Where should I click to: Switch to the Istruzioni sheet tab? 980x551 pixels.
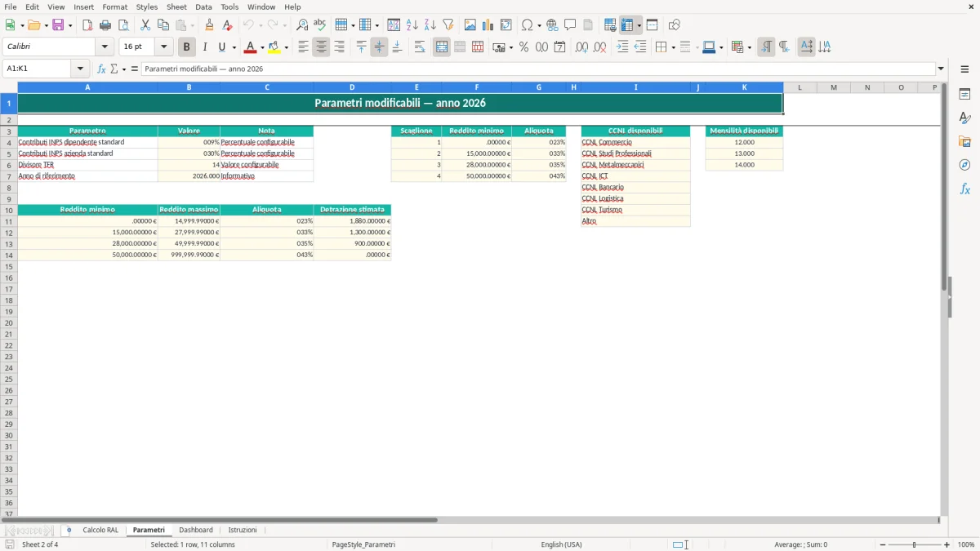pos(243,530)
